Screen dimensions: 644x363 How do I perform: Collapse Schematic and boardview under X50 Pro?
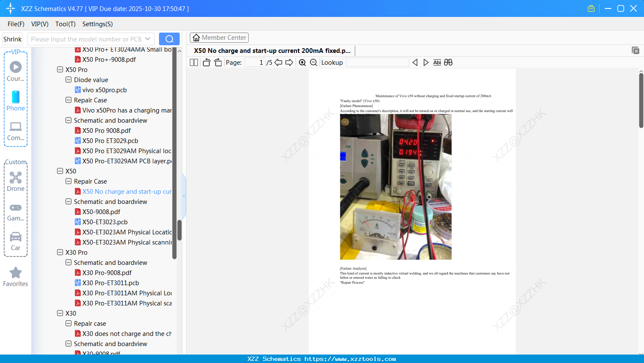(69, 120)
